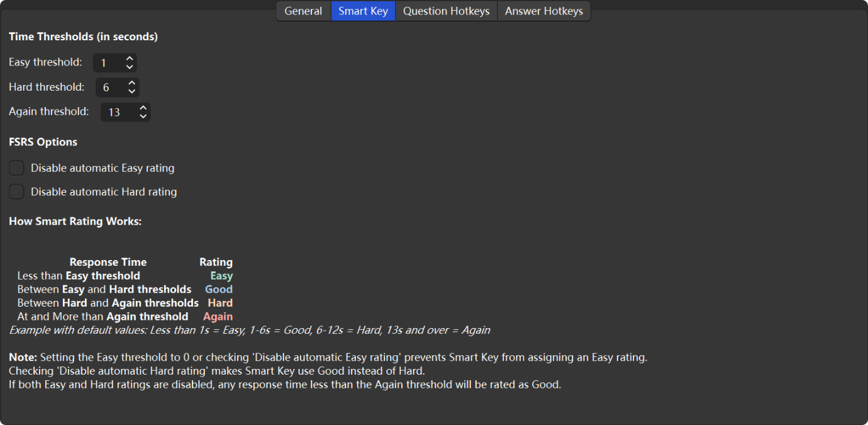868x425 pixels.
Task: Click the red Again rating text
Action: click(x=218, y=317)
